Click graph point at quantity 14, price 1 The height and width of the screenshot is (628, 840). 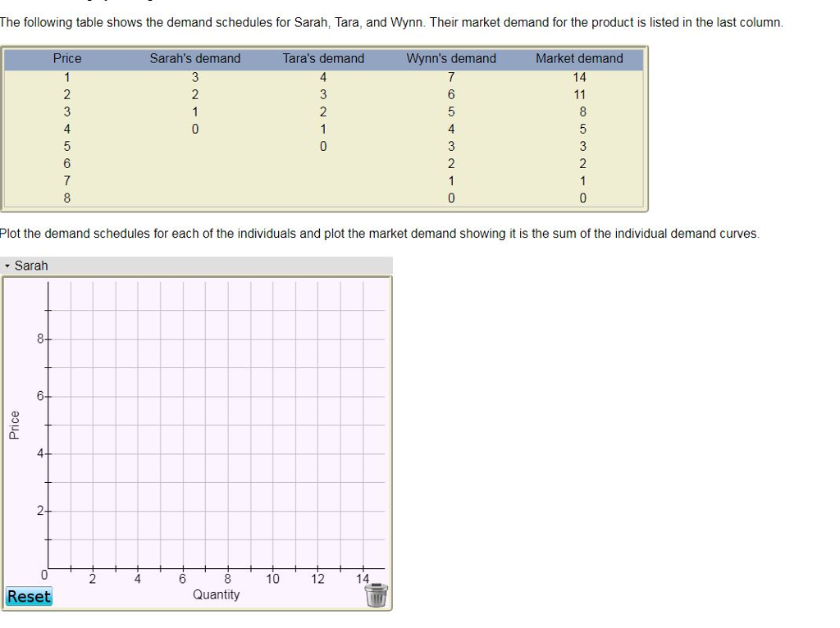click(x=363, y=539)
